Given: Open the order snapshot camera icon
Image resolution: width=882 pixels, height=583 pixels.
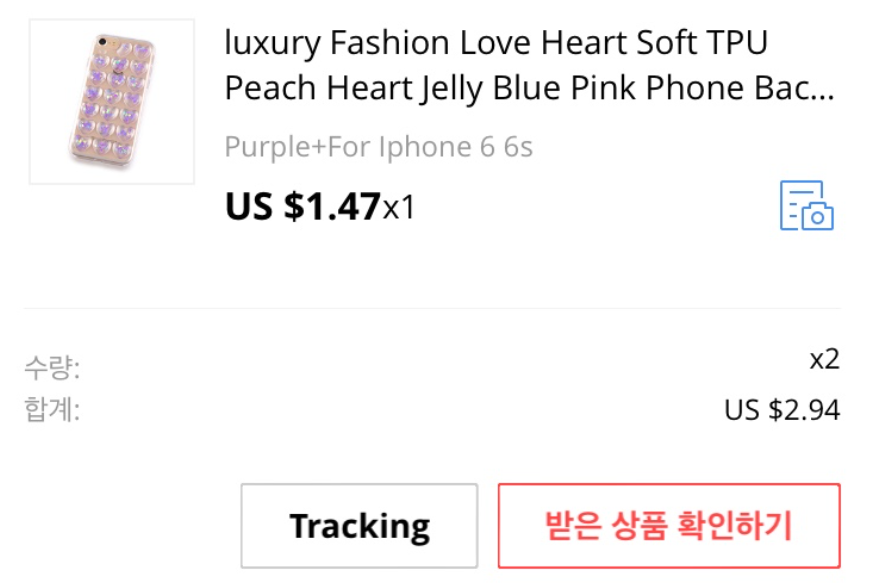Looking at the screenshot, I should tap(806, 206).
